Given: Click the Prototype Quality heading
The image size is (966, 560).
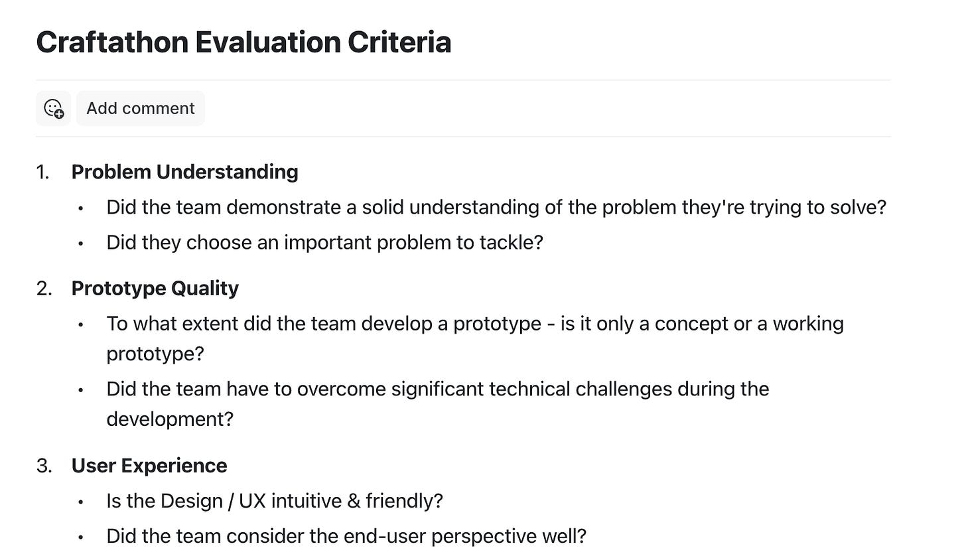Looking at the screenshot, I should pos(155,288).
